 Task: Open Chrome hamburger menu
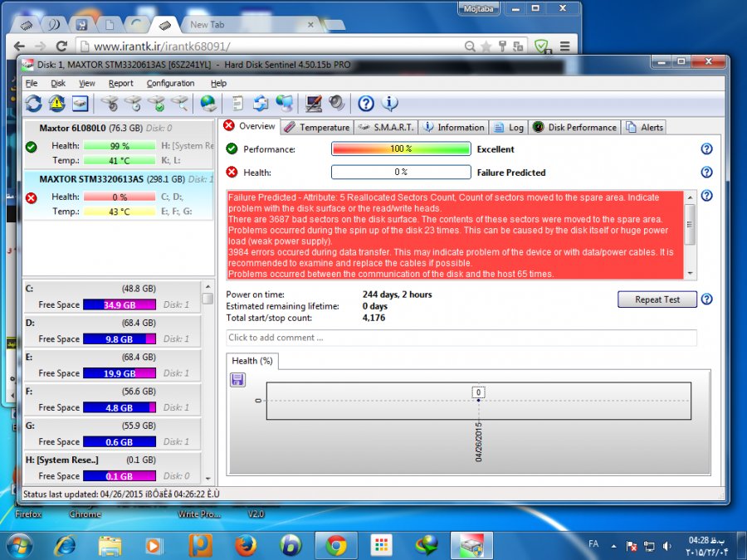(x=565, y=46)
